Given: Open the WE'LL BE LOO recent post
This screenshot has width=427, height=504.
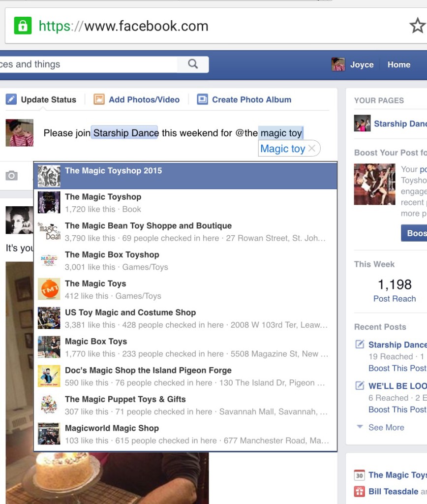Looking at the screenshot, I should (x=398, y=386).
